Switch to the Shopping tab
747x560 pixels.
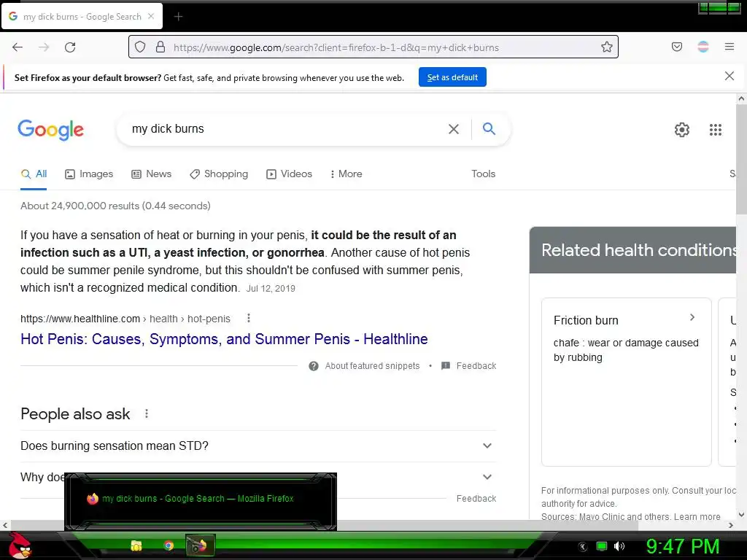click(x=219, y=174)
